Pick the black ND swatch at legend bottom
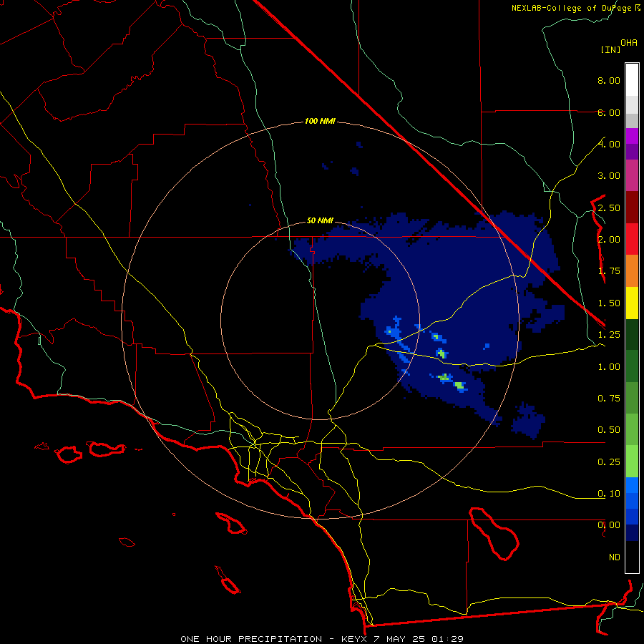Screen dimensions: 644x644 (632, 557)
